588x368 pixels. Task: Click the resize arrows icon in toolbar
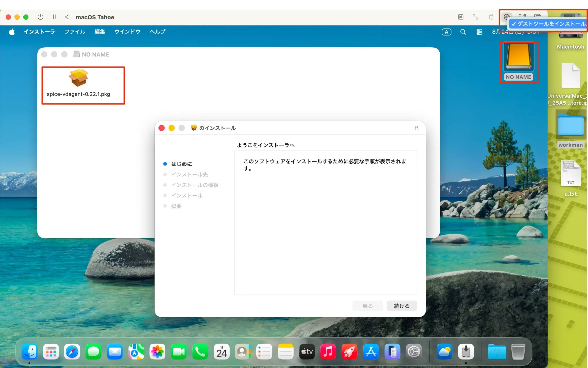[475, 17]
